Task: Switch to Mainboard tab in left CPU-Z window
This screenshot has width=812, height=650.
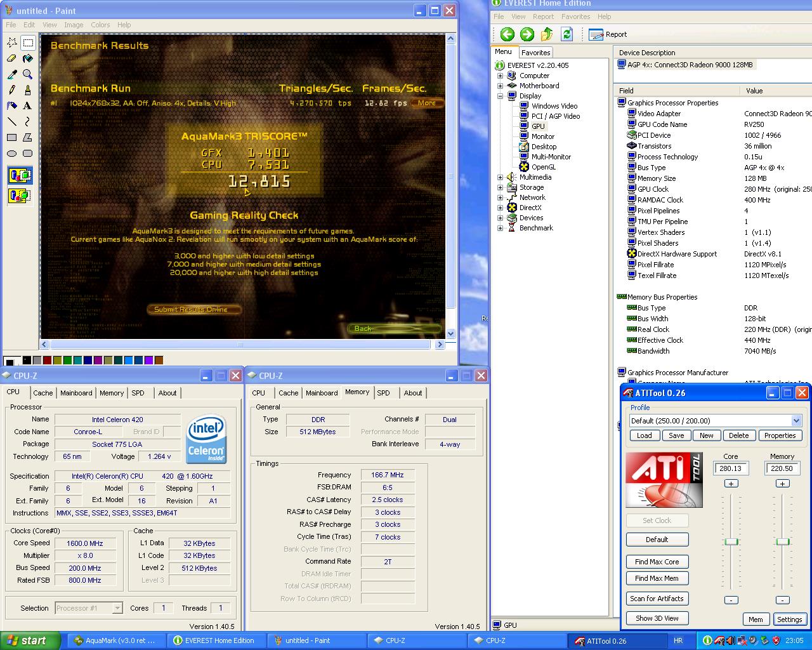Action: click(76, 393)
